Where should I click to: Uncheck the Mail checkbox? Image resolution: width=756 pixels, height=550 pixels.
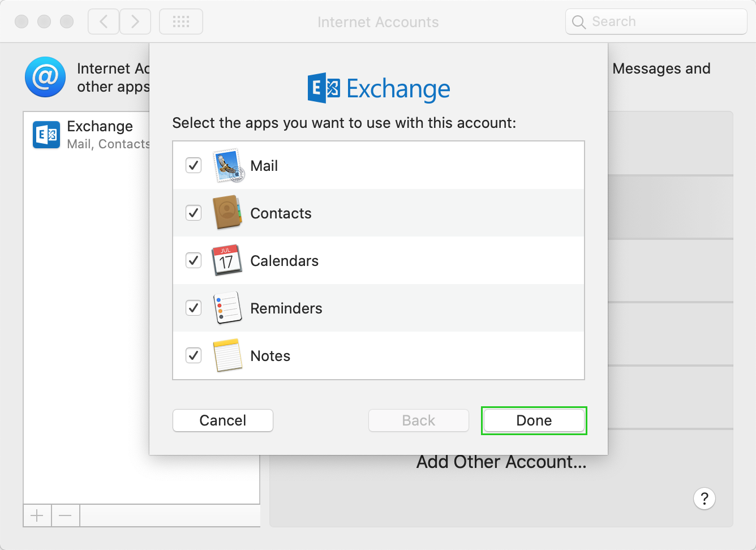(194, 165)
